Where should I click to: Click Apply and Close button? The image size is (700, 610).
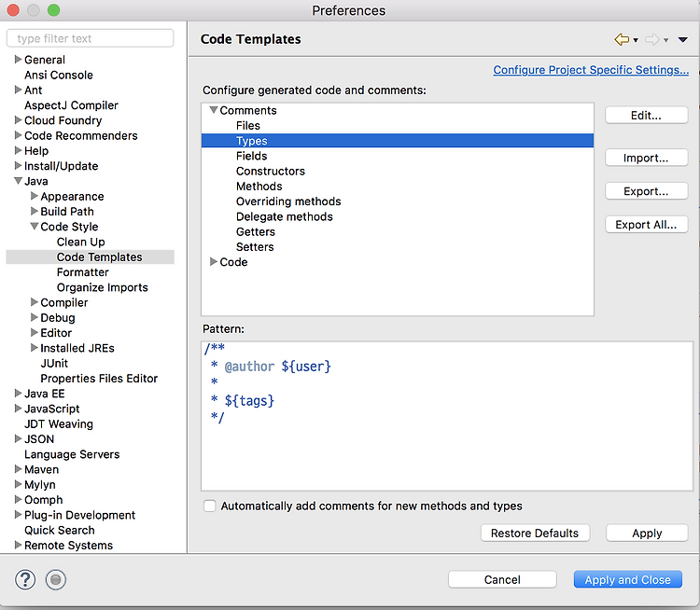(x=628, y=579)
